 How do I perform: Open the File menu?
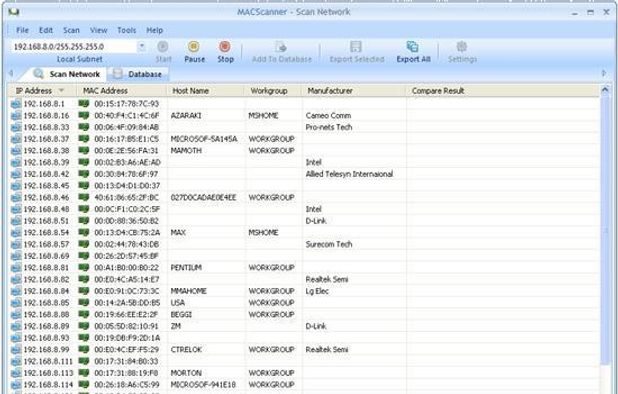coord(22,30)
